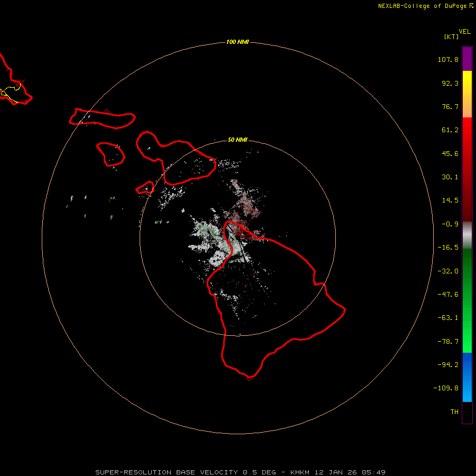
Task: Click the 92.3 velocity scale value
Action: [x=450, y=83]
